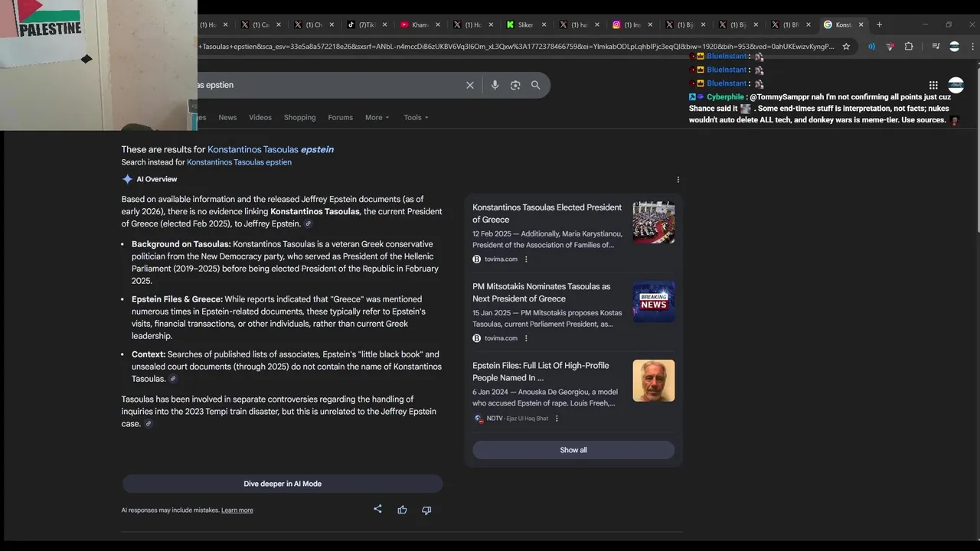Open source link icon after 'Jeffrey Epstein.'
The image size is (980, 551).
pos(308,224)
